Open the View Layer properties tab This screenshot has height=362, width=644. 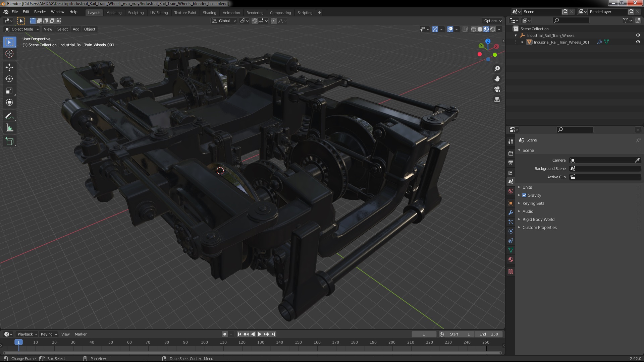pos(511,172)
